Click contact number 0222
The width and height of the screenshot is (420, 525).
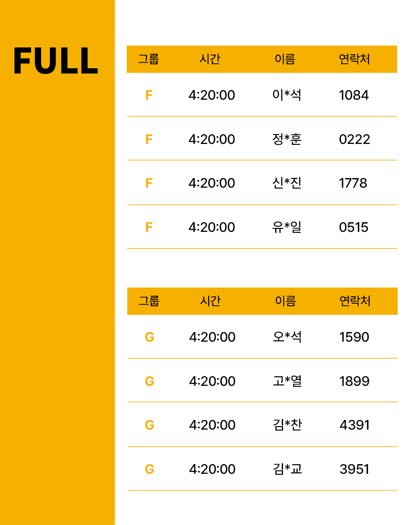354,140
